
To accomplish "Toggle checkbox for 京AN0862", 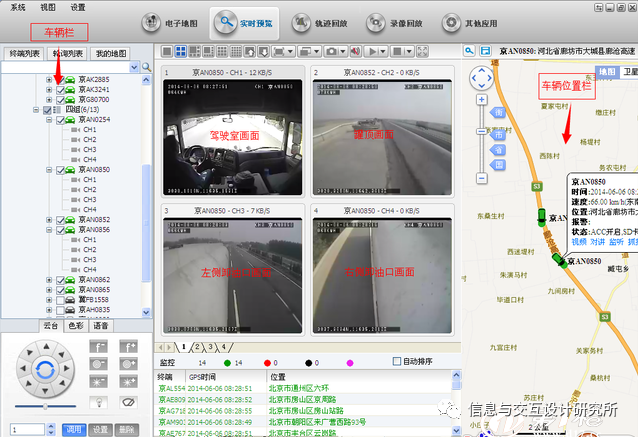I will pos(60,280).
